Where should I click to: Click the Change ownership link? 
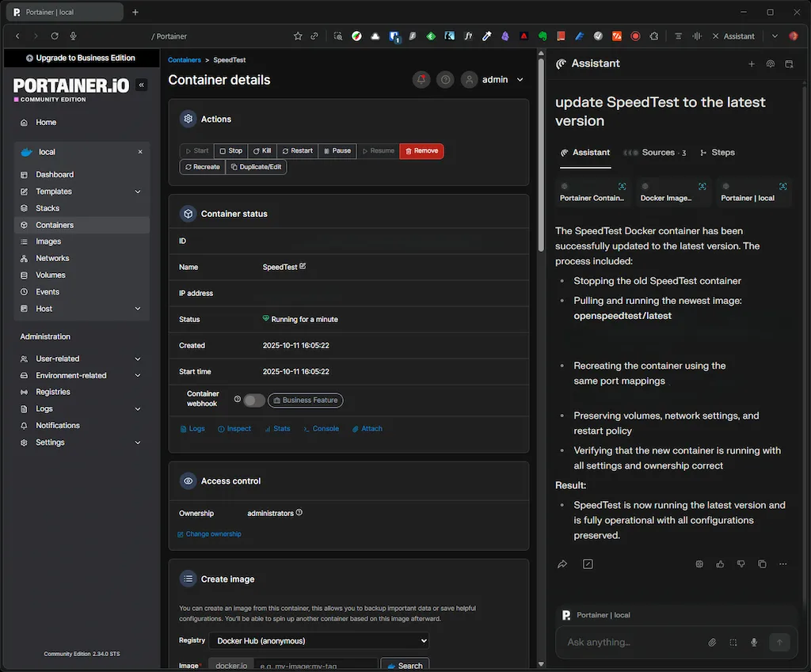point(209,533)
